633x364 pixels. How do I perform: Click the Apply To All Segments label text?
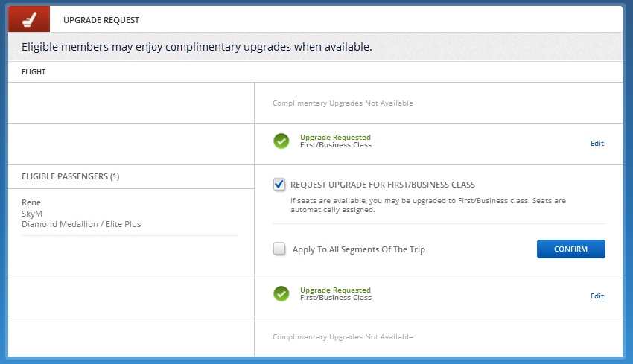358,249
